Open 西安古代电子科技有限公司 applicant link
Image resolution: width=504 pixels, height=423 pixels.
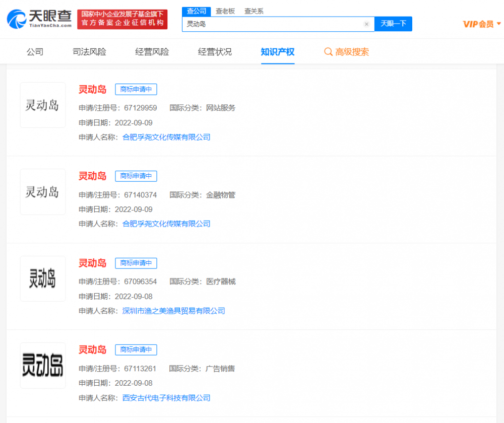[166, 398]
